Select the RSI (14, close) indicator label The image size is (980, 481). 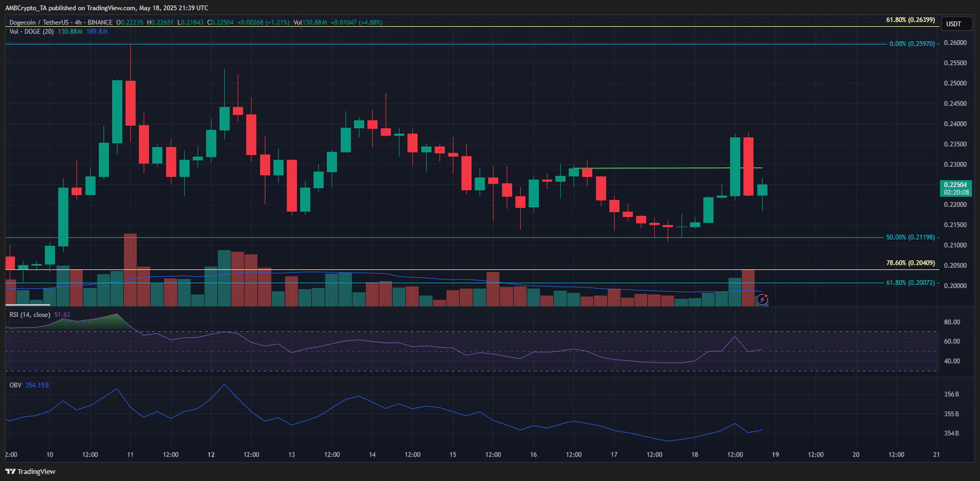point(30,315)
